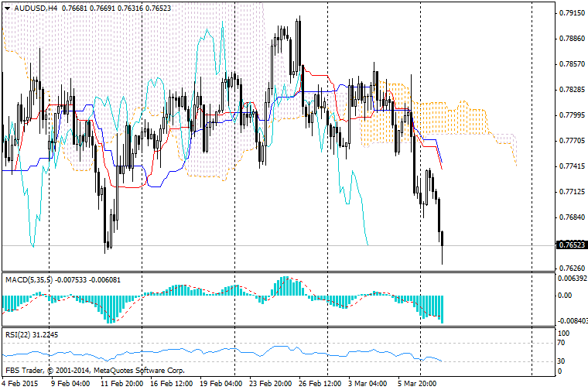Select time axis label 3 Mar 04:00
588x390 pixels.
click(367, 383)
